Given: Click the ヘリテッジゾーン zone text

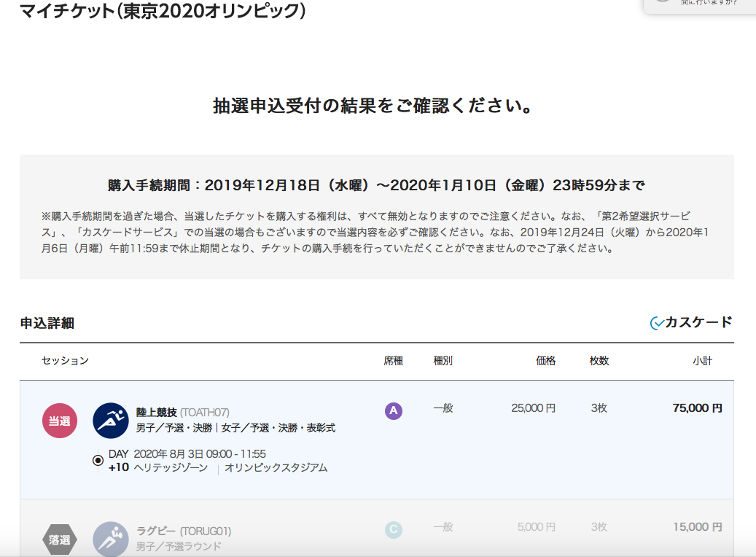Looking at the screenshot, I should pos(171,468).
